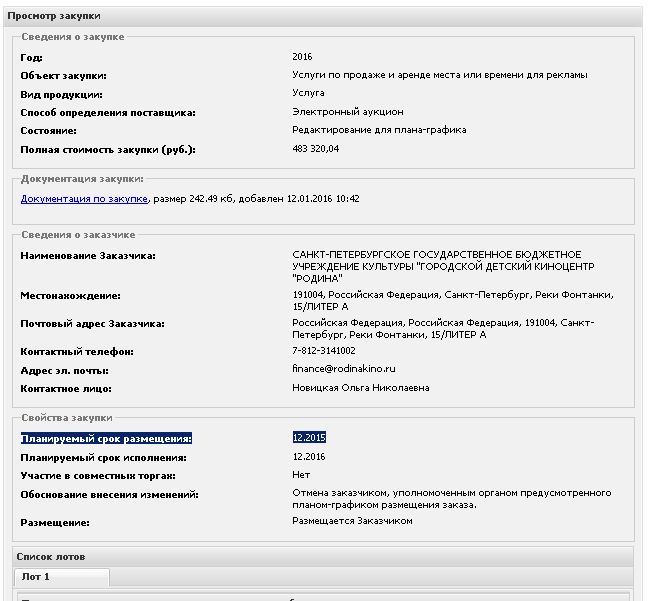Screen dimensions: 651x601
Task: Click the Вид продукции label
Action: pos(61,95)
